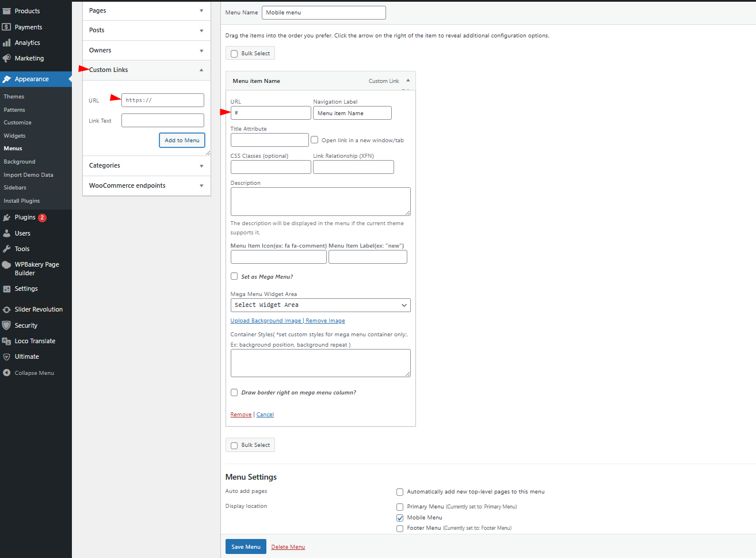Viewport: 756px width, 558px height.
Task: Click the Plugins icon in sidebar
Action: coord(7,218)
